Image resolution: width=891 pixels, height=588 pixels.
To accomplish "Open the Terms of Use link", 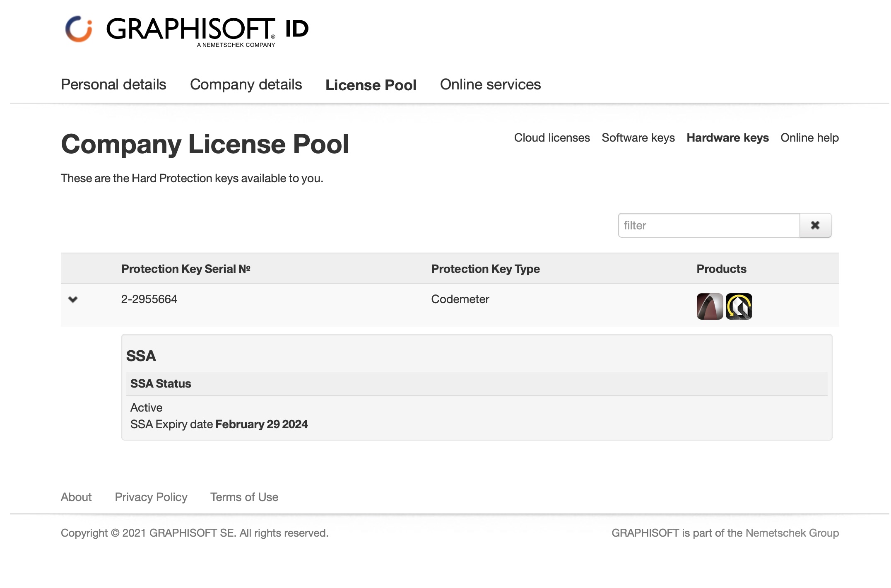I will tap(244, 497).
